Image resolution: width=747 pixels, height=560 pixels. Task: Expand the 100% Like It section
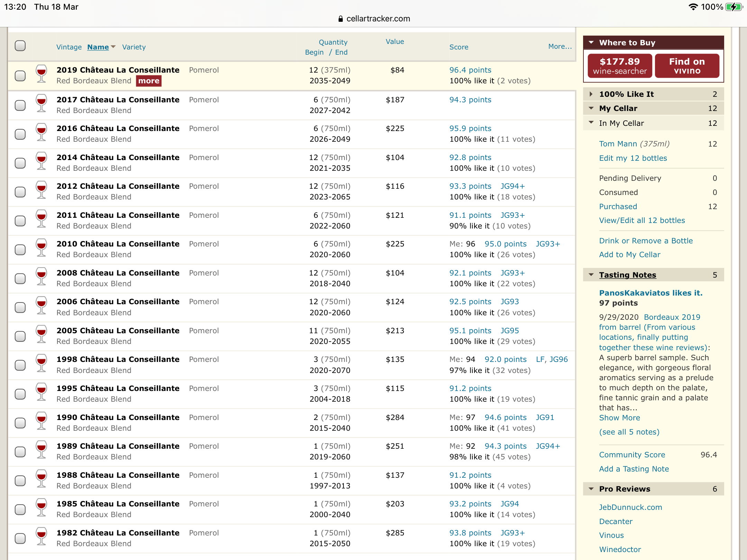pos(591,94)
